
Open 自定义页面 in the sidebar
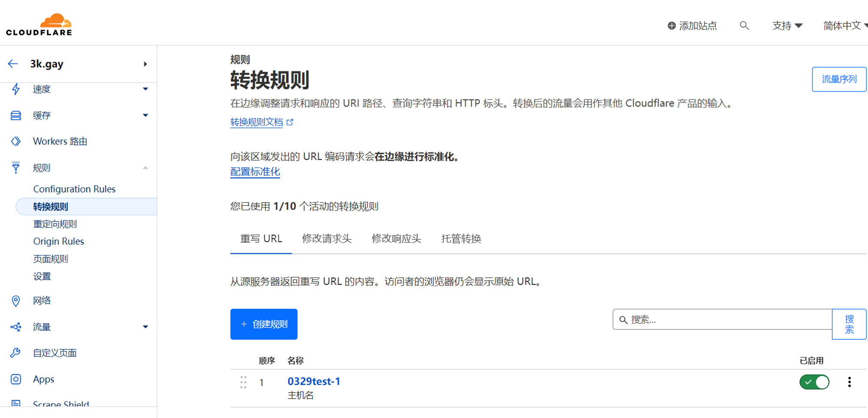click(55, 353)
